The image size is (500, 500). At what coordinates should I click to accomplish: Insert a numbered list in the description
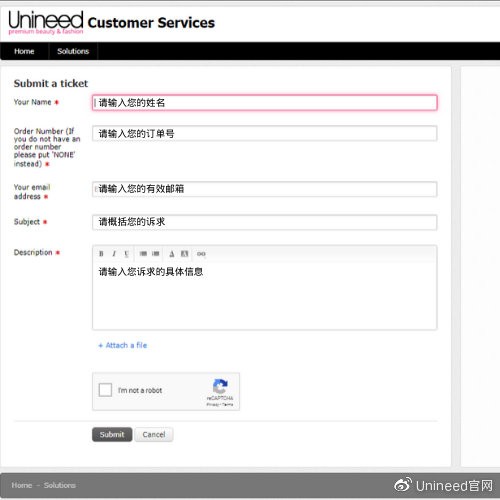tap(156, 254)
